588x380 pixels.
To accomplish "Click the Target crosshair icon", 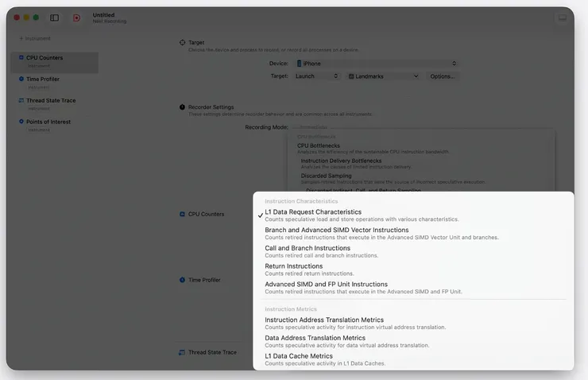I will (x=182, y=42).
